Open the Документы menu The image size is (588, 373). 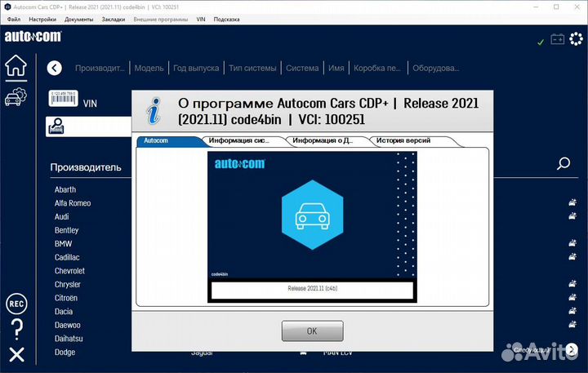[78, 19]
